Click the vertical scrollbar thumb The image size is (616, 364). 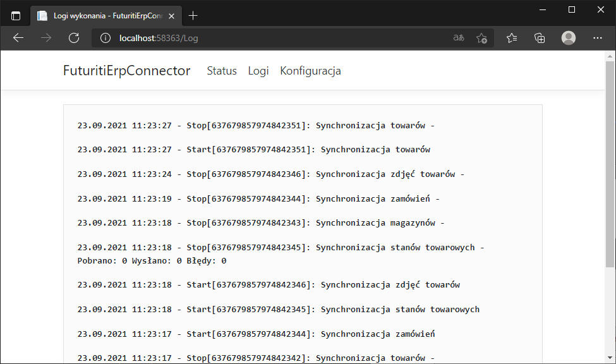[x=610, y=164]
